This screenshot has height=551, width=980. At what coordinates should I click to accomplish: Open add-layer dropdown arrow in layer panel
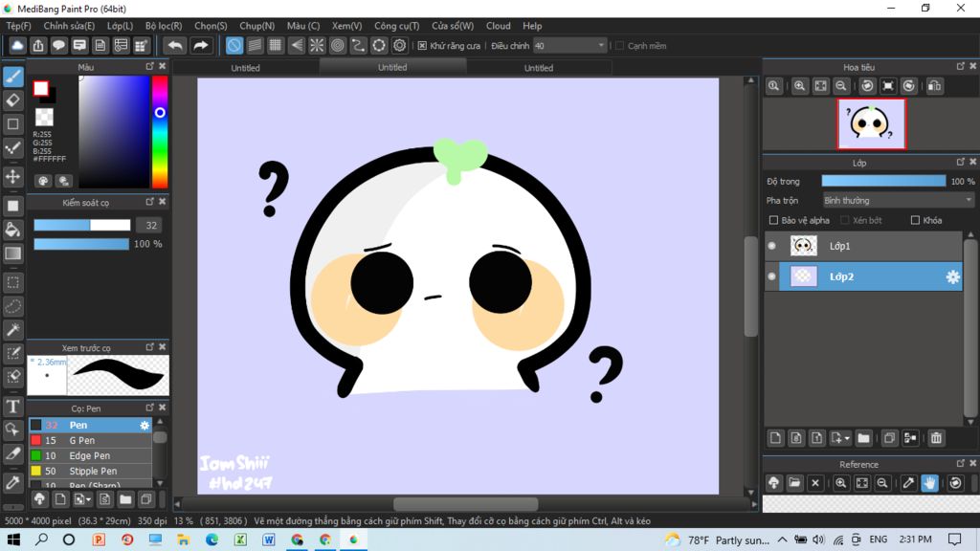[847, 438]
